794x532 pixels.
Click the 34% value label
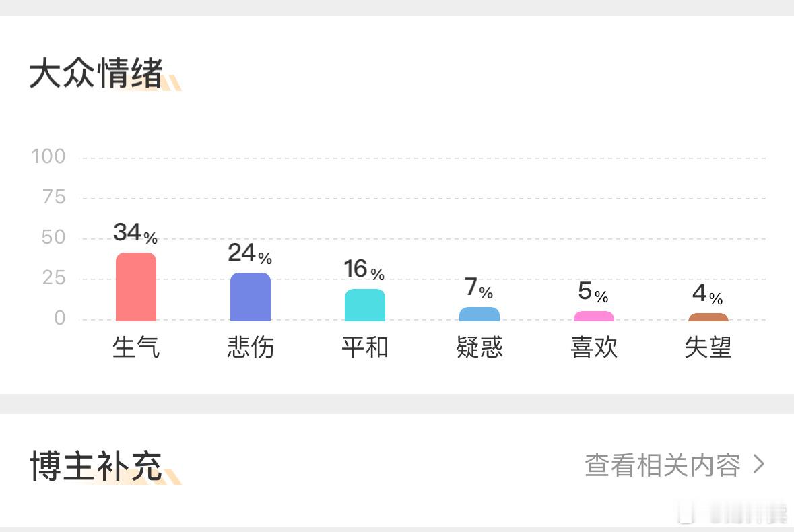tap(135, 233)
